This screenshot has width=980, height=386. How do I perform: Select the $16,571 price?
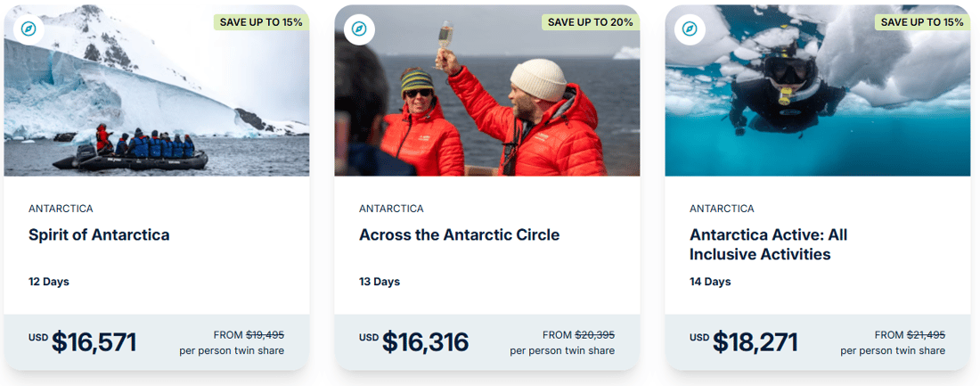94,341
